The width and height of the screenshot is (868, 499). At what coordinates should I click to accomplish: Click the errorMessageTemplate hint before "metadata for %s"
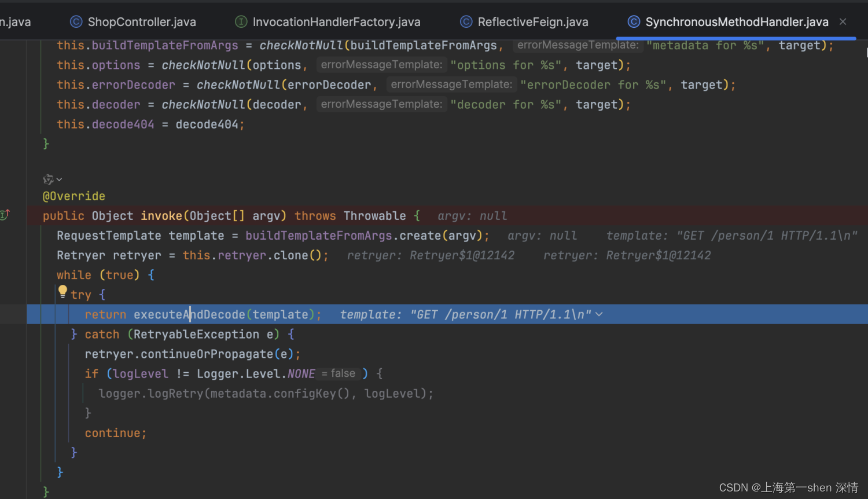[x=578, y=45]
